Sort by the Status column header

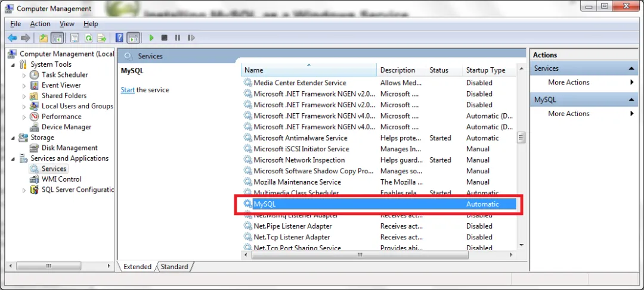444,70
